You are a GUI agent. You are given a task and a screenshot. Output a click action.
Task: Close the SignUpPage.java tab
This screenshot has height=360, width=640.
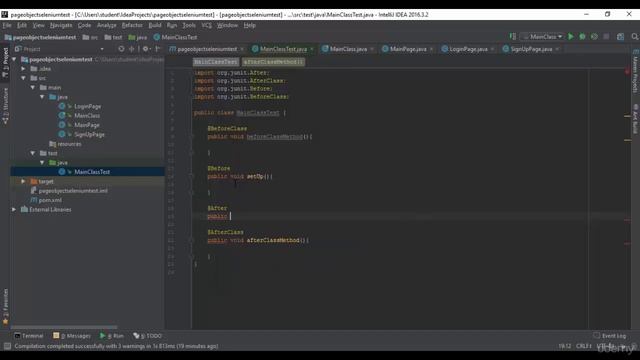[x=558, y=49]
